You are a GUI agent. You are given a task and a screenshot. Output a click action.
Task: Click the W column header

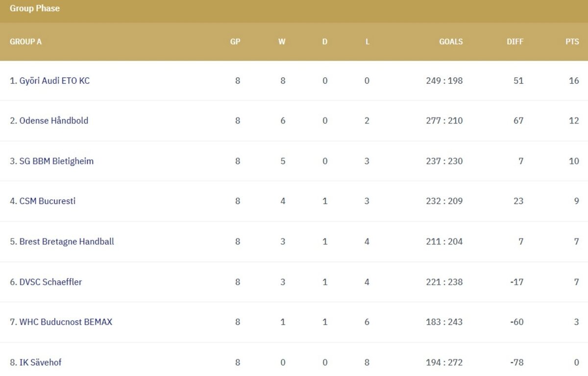(x=282, y=42)
